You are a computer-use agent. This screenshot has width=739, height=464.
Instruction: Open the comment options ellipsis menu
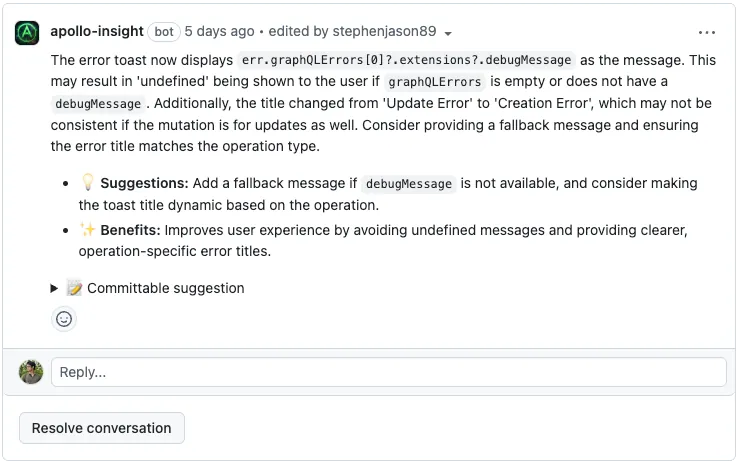(707, 32)
